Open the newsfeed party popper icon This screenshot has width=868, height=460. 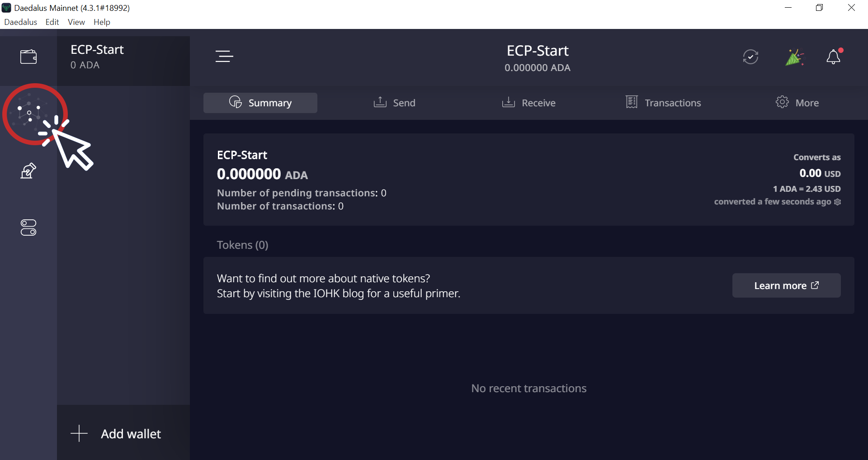[x=795, y=57]
